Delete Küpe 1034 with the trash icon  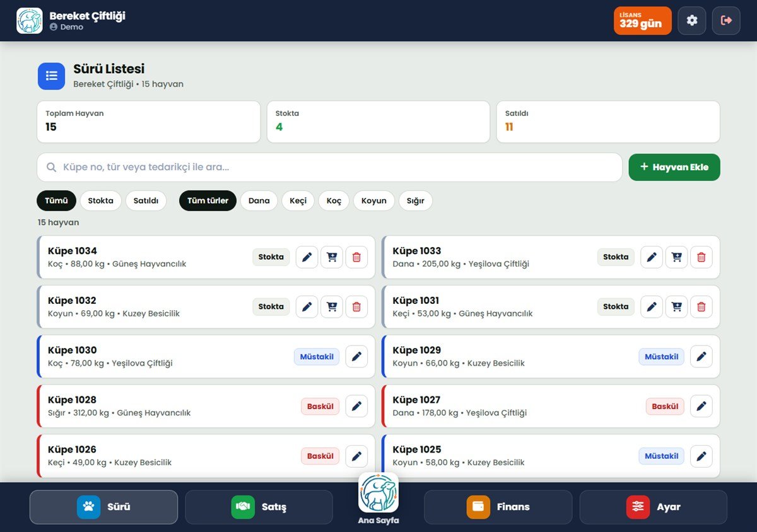pos(356,257)
